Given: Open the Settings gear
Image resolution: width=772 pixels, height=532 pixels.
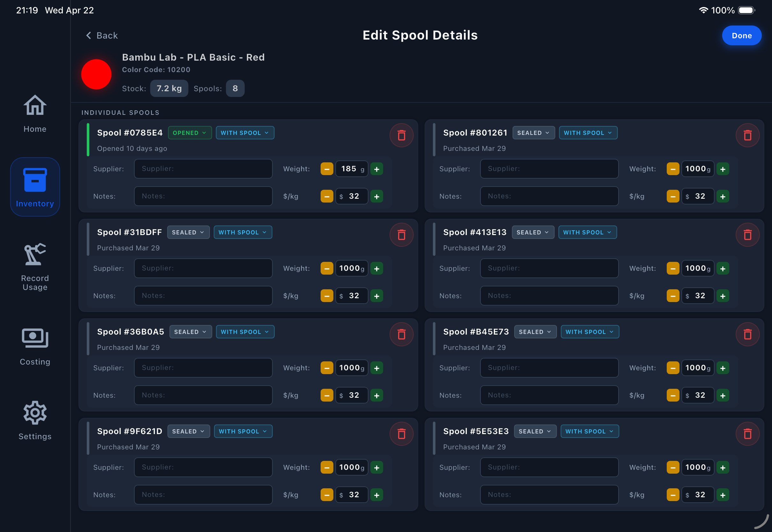Looking at the screenshot, I should [x=35, y=421].
